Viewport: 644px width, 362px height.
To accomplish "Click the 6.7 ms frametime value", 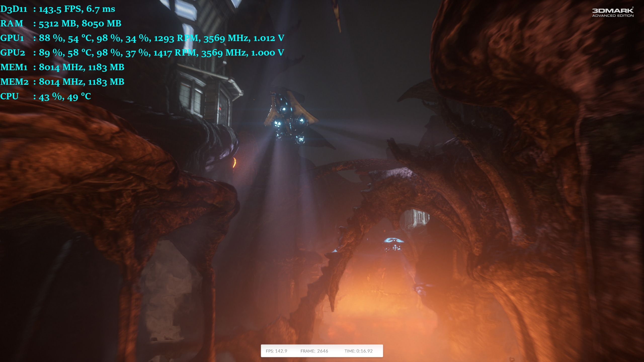I will [x=101, y=9].
